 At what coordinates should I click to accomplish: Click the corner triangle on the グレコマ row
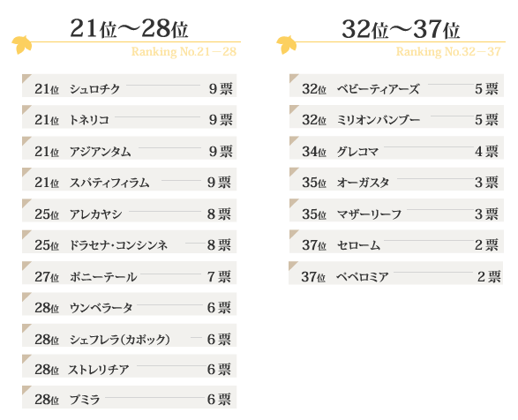point(294,140)
